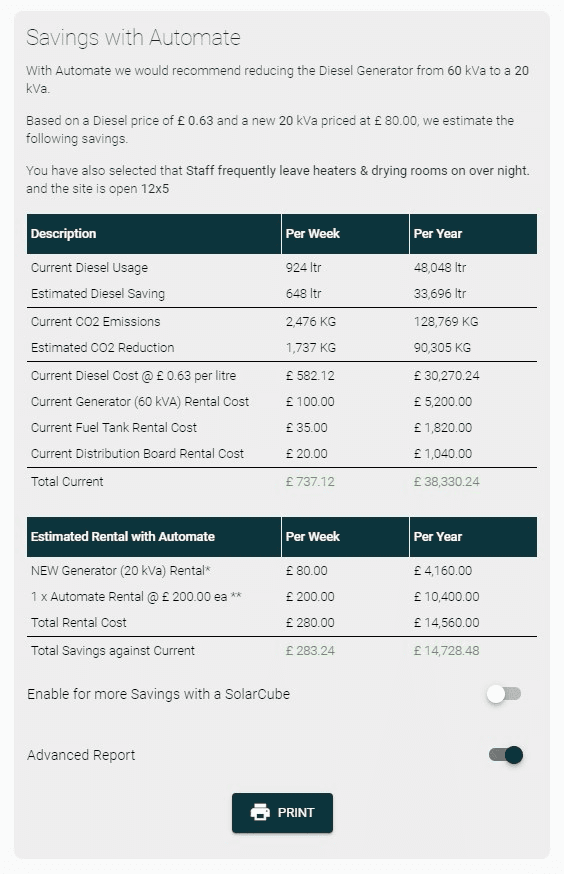Disable the Advanced Report switch
This screenshot has height=874, width=564.
[x=506, y=755]
